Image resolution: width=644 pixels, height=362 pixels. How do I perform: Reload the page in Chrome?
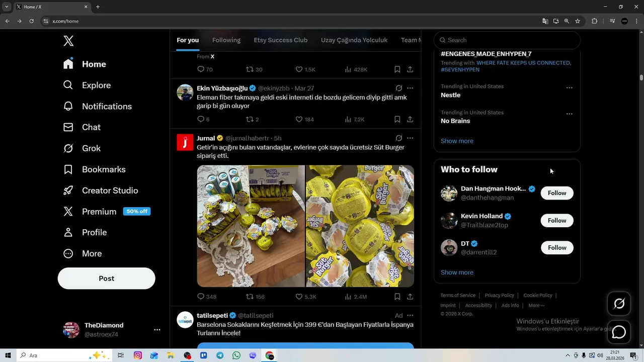pyautogui.click(x=31, y=21)
